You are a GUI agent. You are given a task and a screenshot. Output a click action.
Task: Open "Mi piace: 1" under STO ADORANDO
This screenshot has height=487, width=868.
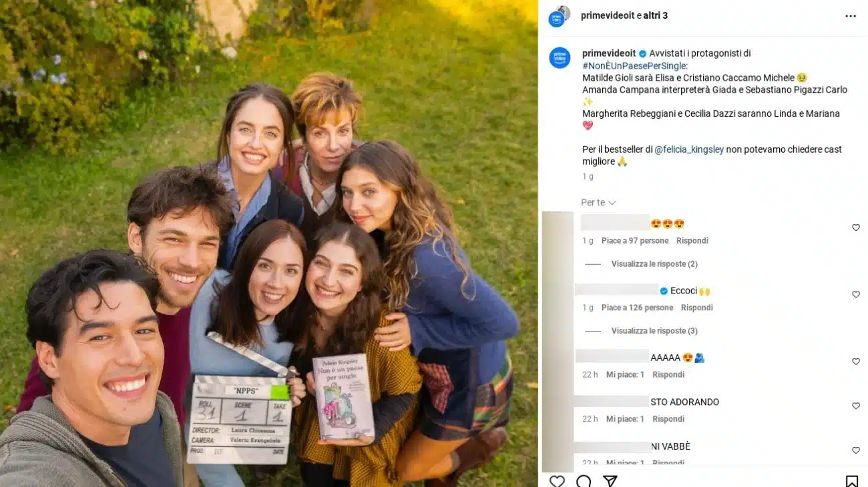pyautogui.click(x=625, y=419)
